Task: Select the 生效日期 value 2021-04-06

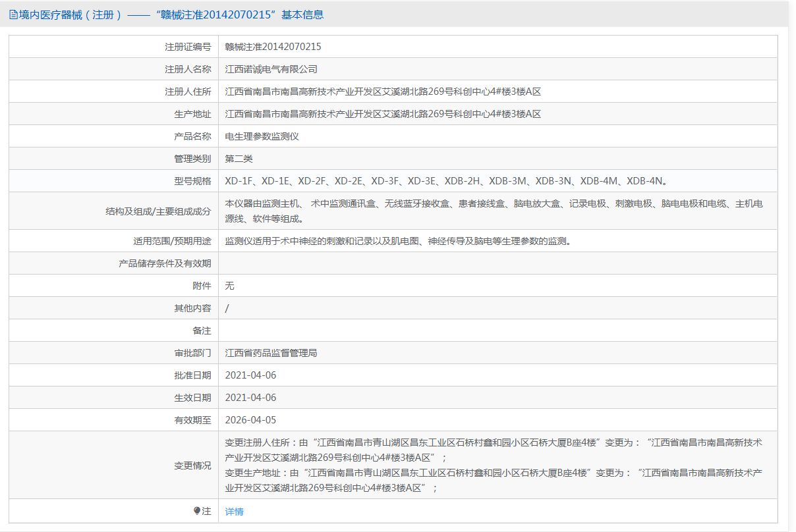Action: (250, 398)
